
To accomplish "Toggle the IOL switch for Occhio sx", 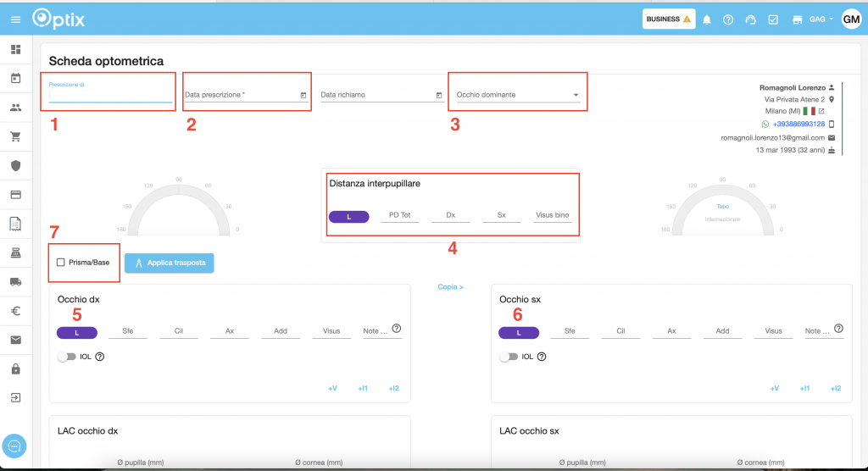I will tap(508, 357).
